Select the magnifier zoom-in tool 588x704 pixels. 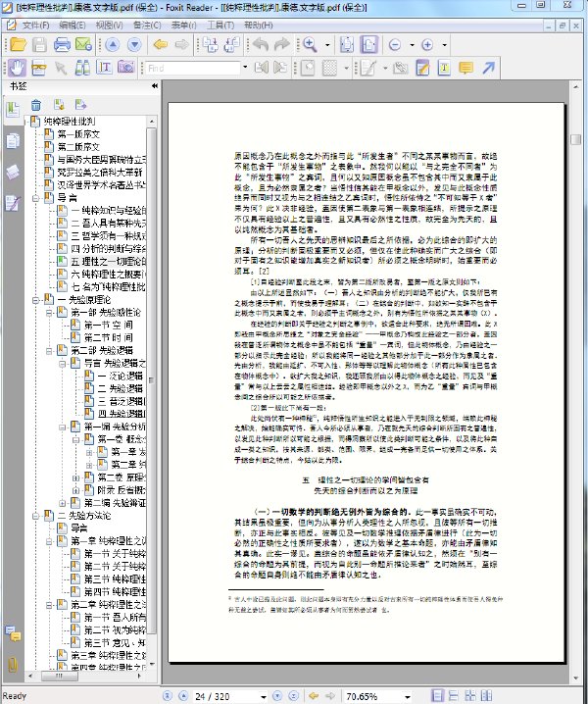click(310, 44)
